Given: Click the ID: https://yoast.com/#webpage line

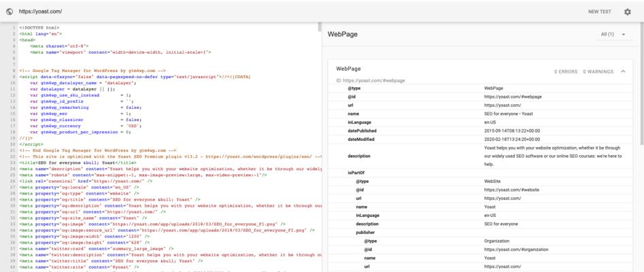Looking at the screenshot, I should click(371, 80).
